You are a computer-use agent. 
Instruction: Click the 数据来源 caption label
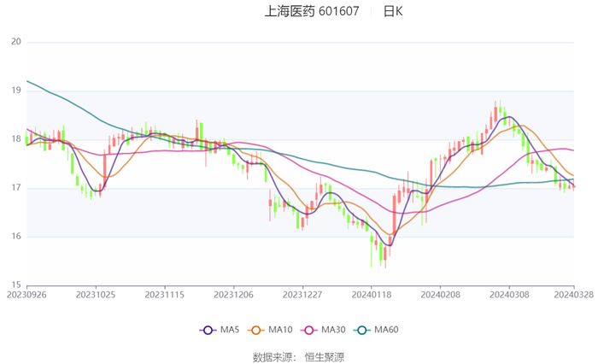(273, 357)
